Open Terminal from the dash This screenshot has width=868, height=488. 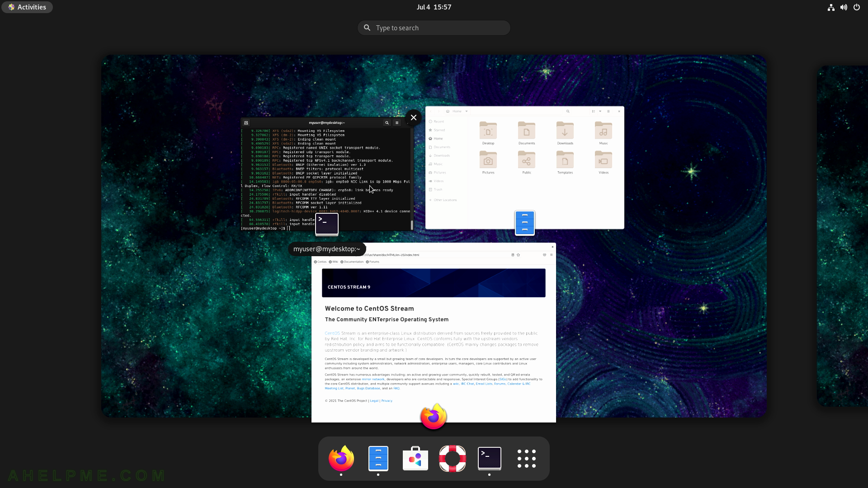coord(490,458)
